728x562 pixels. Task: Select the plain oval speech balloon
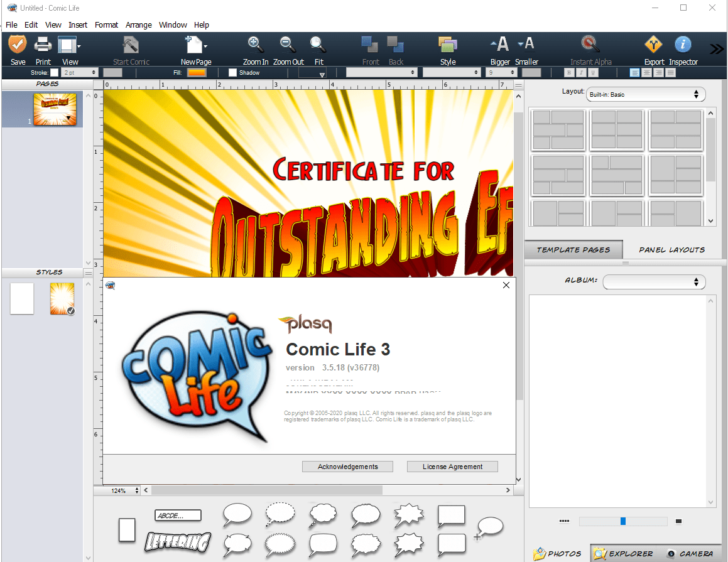(x=237, y=514)
